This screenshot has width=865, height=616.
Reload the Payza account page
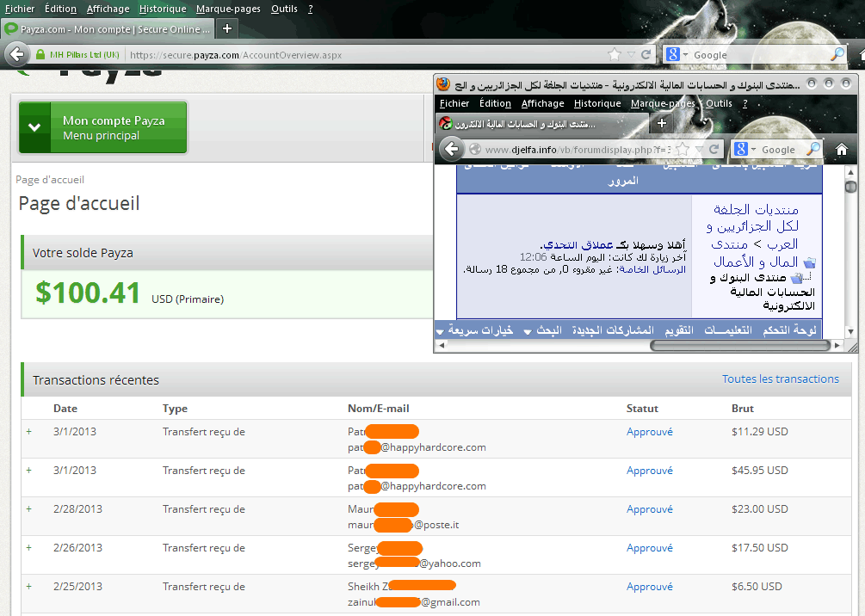[x=646, y=54]
